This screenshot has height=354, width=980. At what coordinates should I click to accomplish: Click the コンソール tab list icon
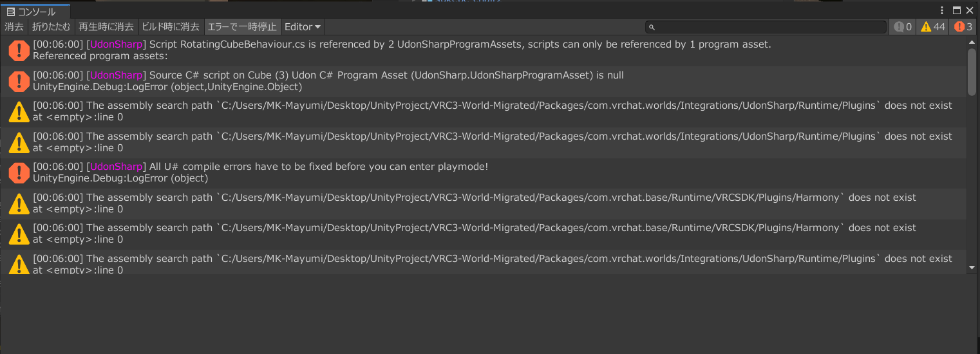pyautogui.click(x=10, y=12)
